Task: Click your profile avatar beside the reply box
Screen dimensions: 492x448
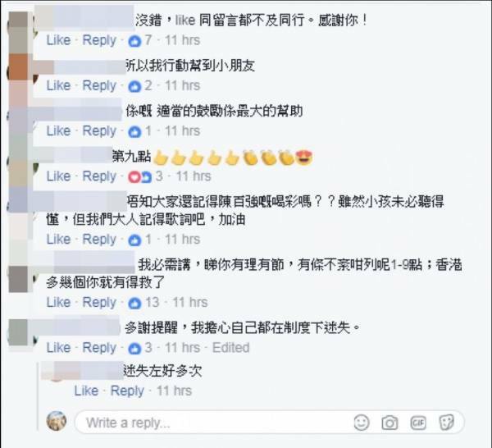Action: (x=57, y=421)
